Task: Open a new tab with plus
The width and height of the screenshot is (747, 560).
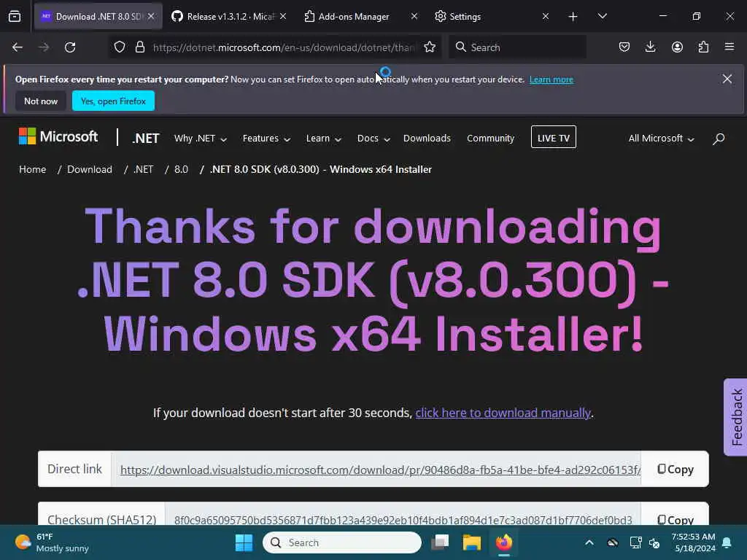Action: point(573,17)
